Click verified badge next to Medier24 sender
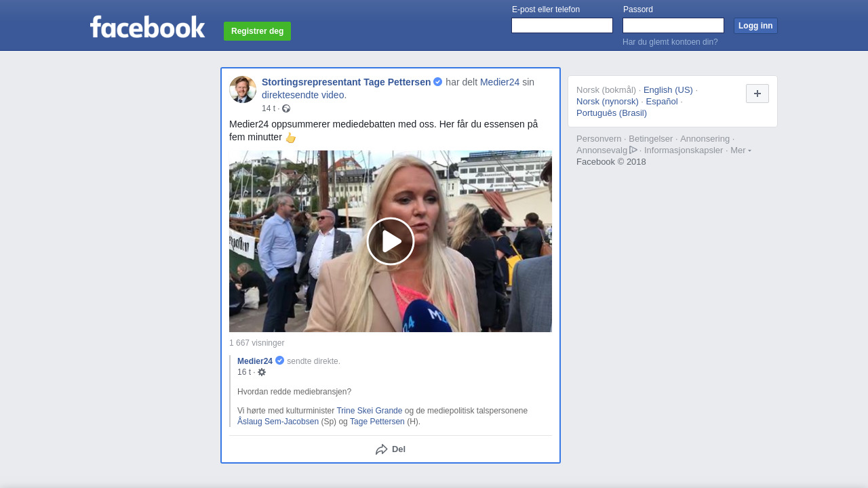 [279, 361]
